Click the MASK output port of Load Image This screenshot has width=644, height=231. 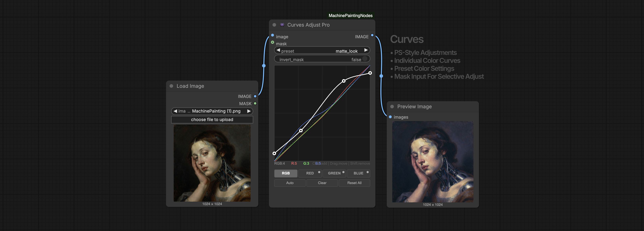coord(255,103)
